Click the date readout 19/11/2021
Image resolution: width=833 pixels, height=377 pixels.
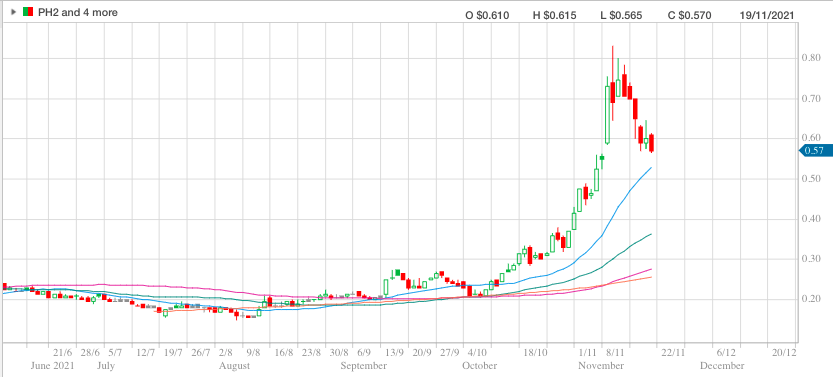click(767, 15)
